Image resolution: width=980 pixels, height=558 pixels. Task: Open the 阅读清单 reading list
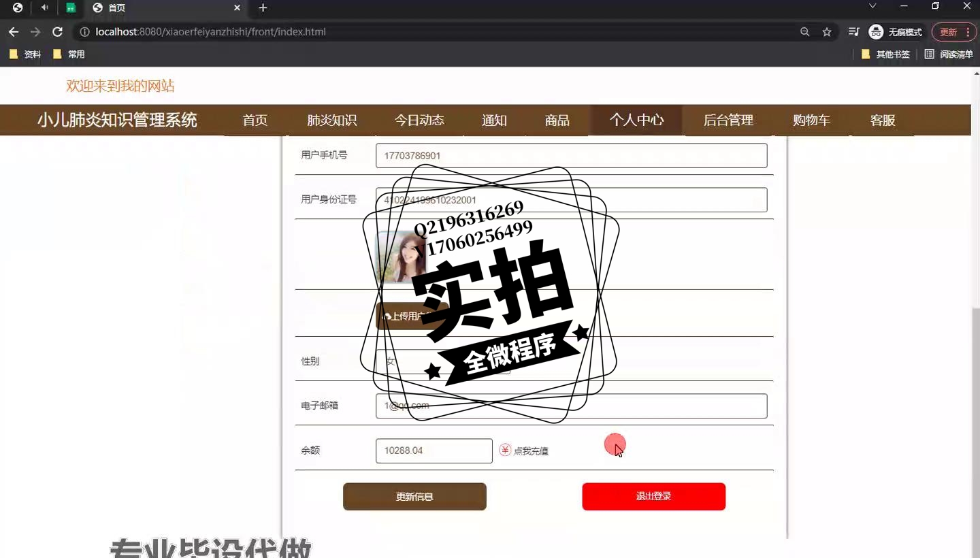949,54
